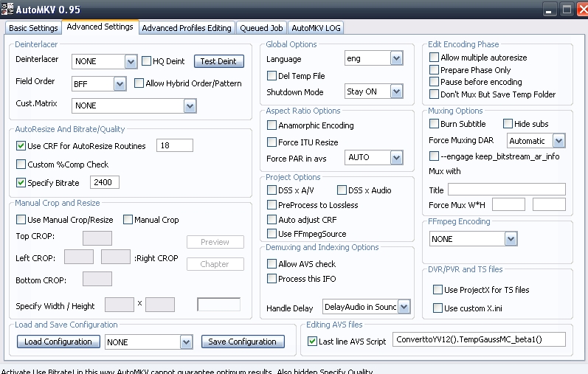Enable Don't Mux But Save Temp Folder
588x374 pixels.
pyautogui.click(x=434, y=94)
